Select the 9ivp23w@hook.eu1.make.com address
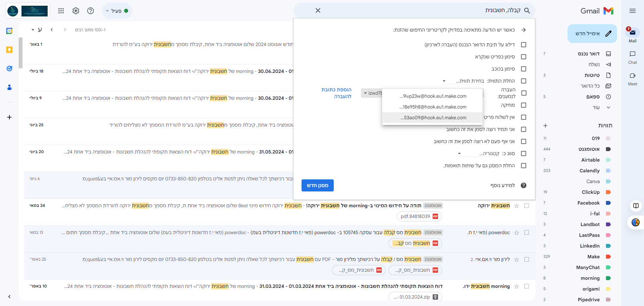The image size is (644, 306). click(x=432, y=96)
